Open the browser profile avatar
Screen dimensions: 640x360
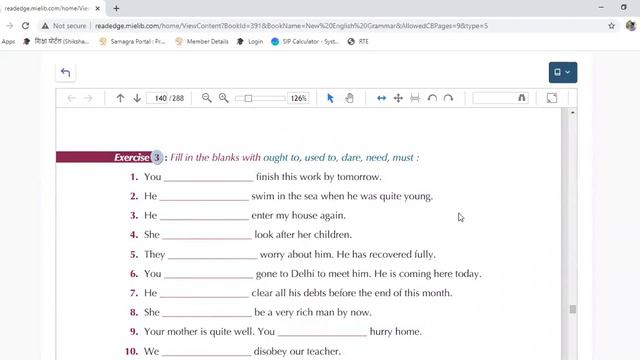pos(631,26)
